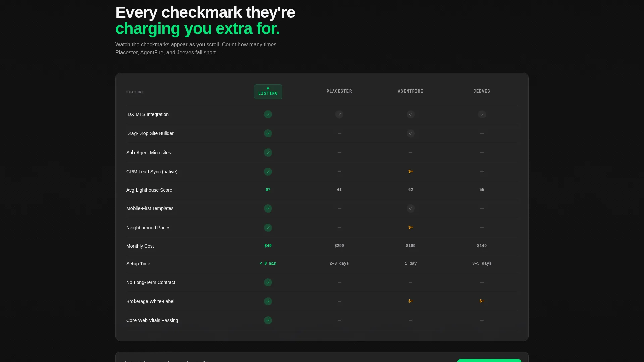
Task: Click Listing checkmark for CRM Lead Sync
Action: (x=268, y=172)
